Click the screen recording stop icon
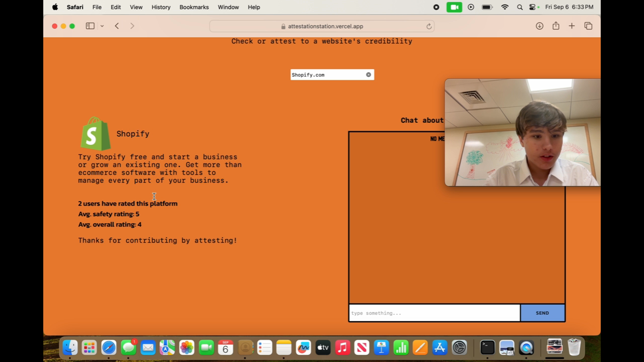Screen dimensions: 644x362 pos(436,7)
